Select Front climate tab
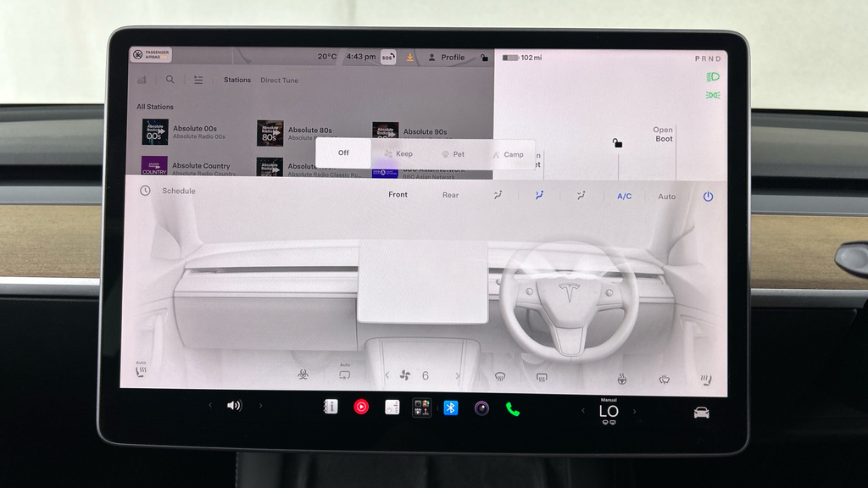868x488 pixels. [398, 194]
